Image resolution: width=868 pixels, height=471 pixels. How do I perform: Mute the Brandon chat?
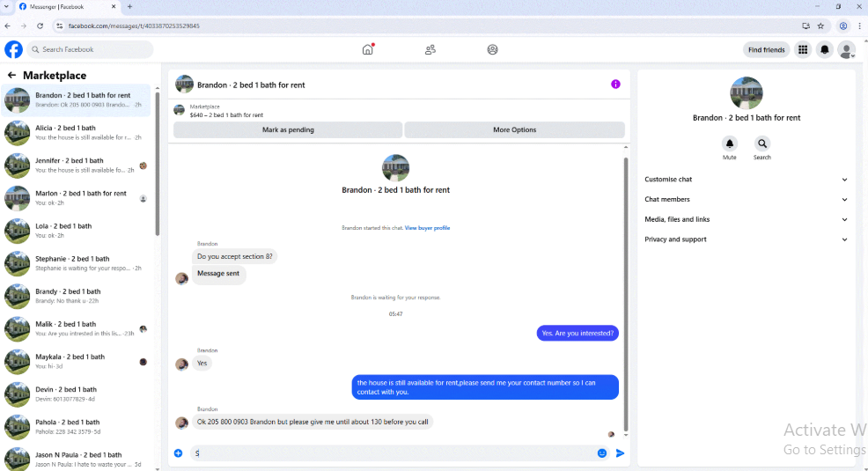[x=730, y=144]
